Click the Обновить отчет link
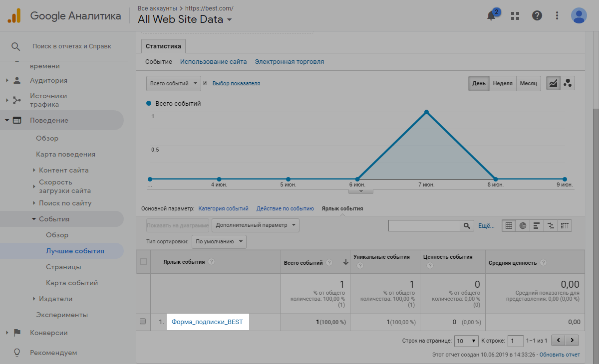 560,355
